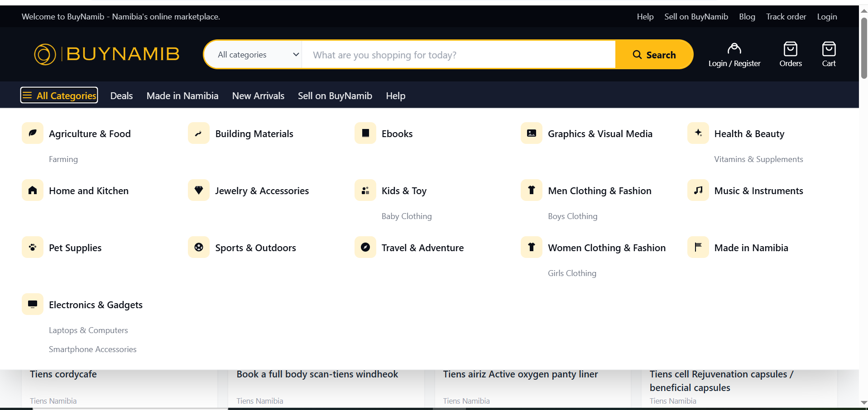Click the Graphics & Visual Media image icon
The height and width of the screenshot is (410, 868).
[x=532, y=133]
